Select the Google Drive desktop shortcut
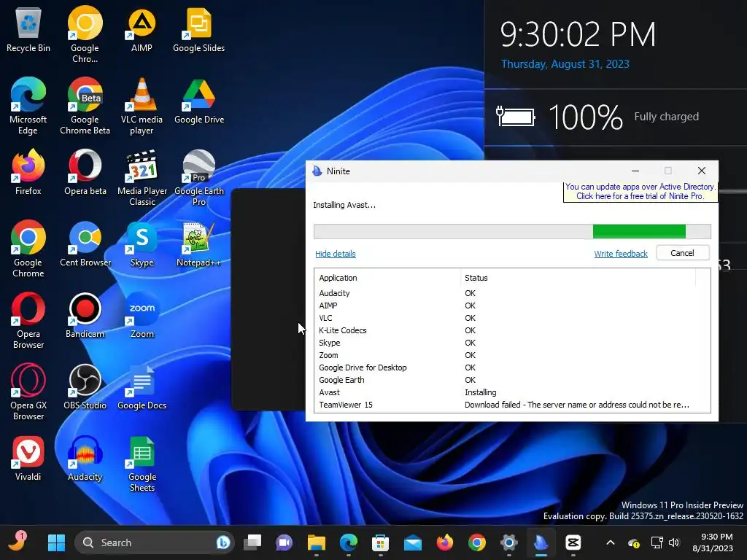 coord(198,101)
